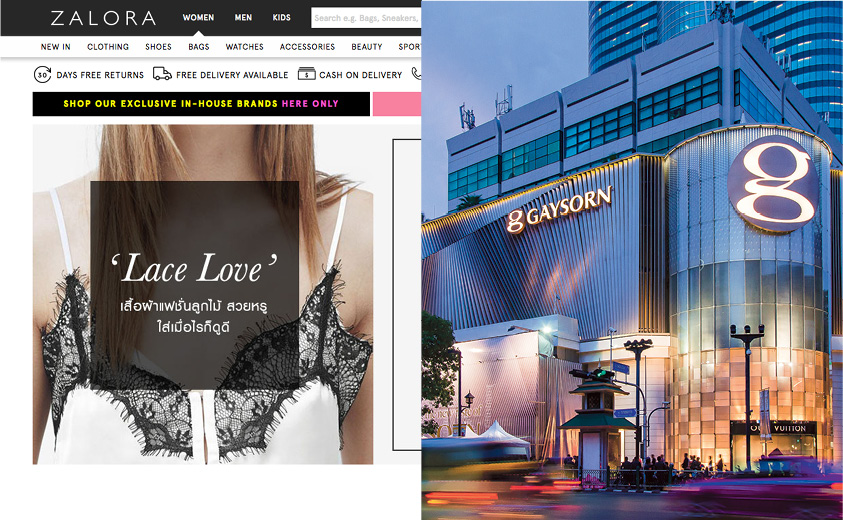The height and width of the screenshot is (520, 843).
Task: Open the BAGS category
Action: [x=198, y=47]
